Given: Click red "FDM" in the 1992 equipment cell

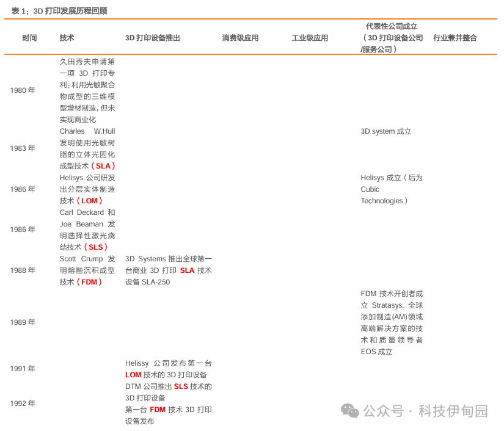Looking at the screenshot, I should click(x=158, y=410).
